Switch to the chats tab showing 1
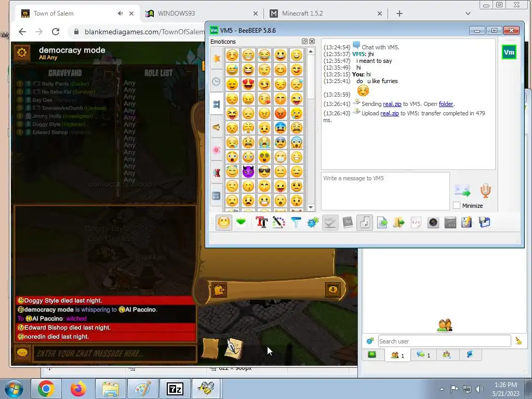This screenshot has height=399, width=532. [423, 355]
